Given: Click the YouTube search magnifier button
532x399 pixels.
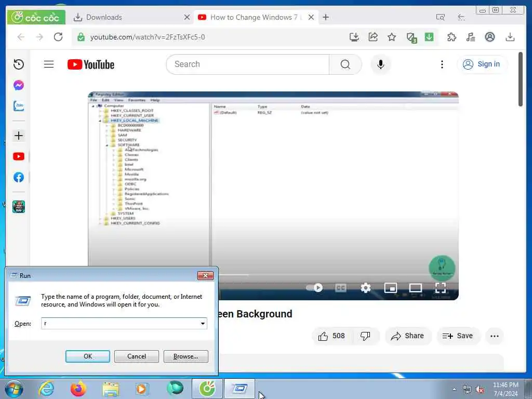Looking at the screenshot, I should [345, 64].
